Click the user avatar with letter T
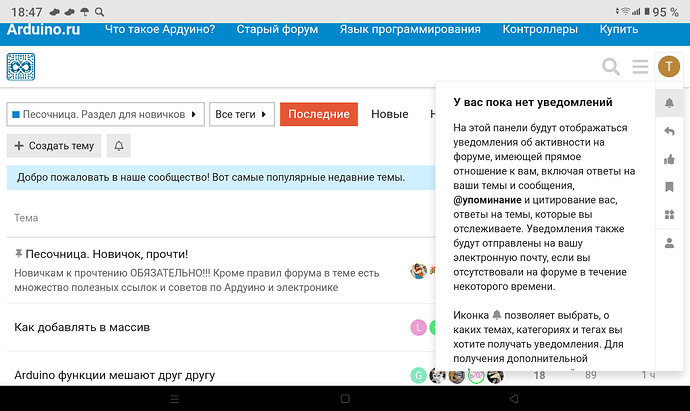Image resolution: width=690 pixels, height=411 pixels. pyautogui.click(x=669, y=66)
